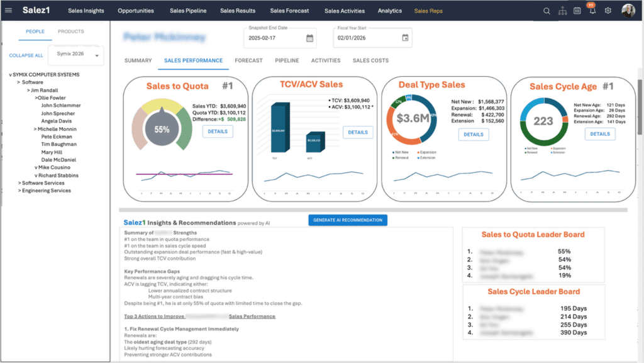Click the search magnifier icon

pos(546,11)
